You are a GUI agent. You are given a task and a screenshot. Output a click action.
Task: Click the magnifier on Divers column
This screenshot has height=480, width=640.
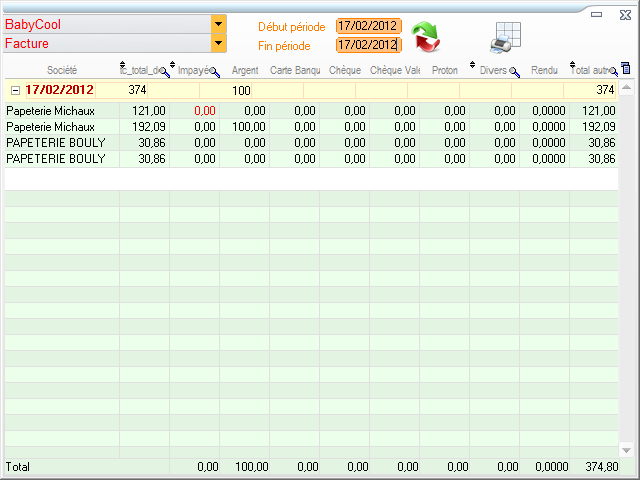515,72
